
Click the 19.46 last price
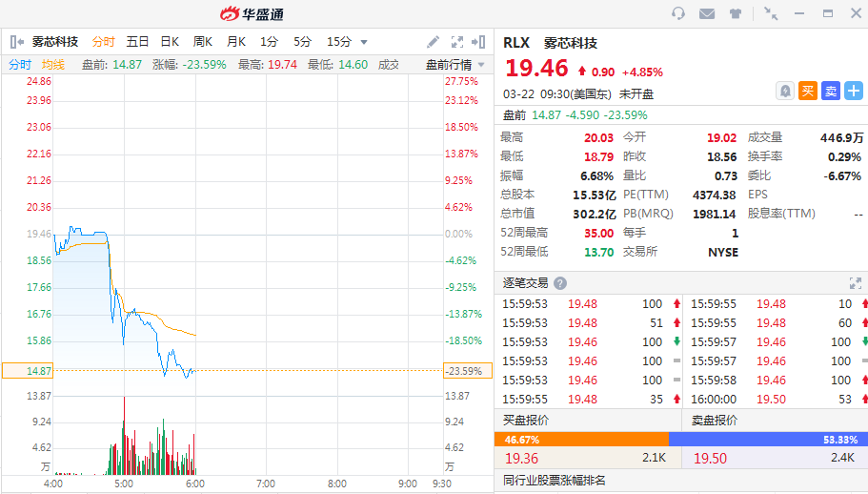click(x=536, y=68)
